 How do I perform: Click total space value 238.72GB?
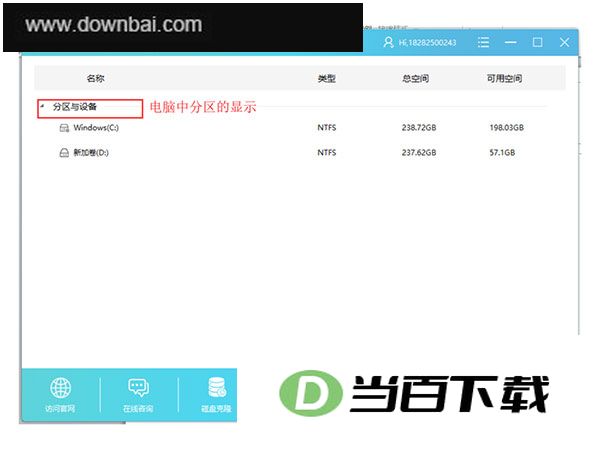pyautogui.click(x=419, y=128)
